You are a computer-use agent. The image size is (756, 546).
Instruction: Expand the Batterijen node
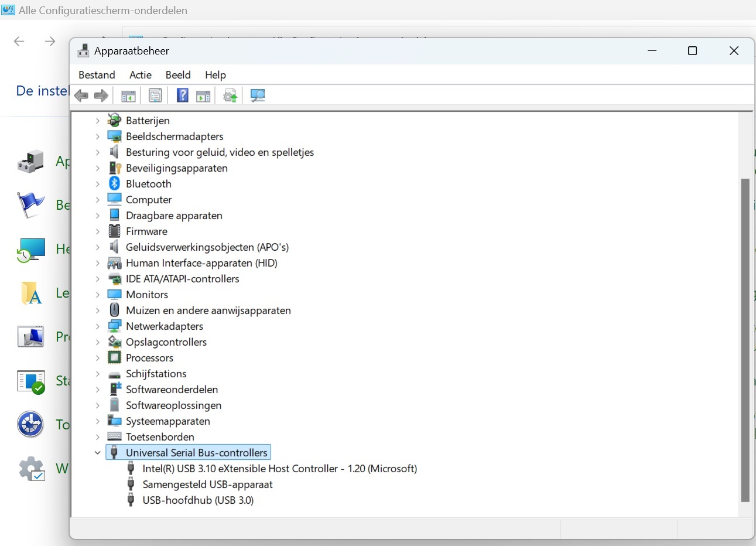point(98,121)
